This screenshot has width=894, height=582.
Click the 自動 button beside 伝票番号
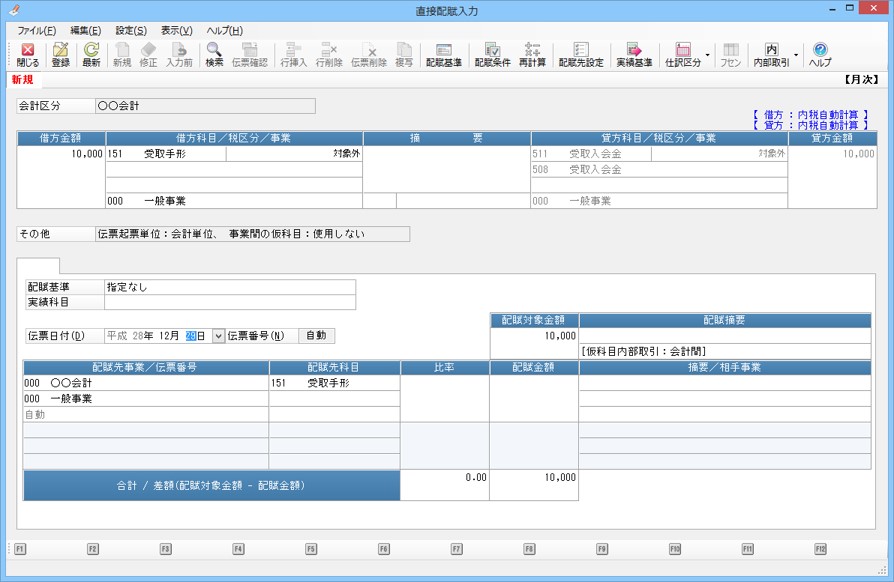(x=315, y=336)
